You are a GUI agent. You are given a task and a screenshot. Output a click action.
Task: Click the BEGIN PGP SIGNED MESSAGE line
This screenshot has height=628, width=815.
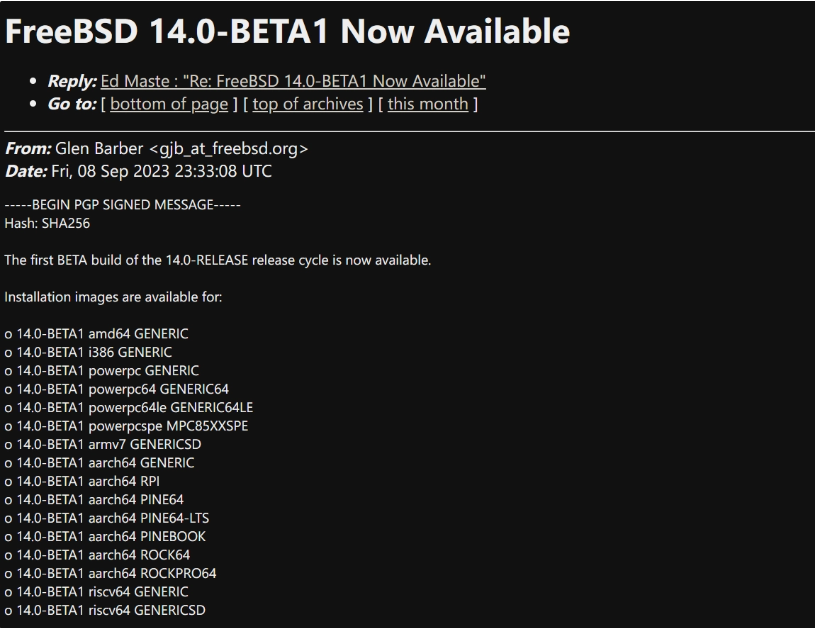[123, 205]
